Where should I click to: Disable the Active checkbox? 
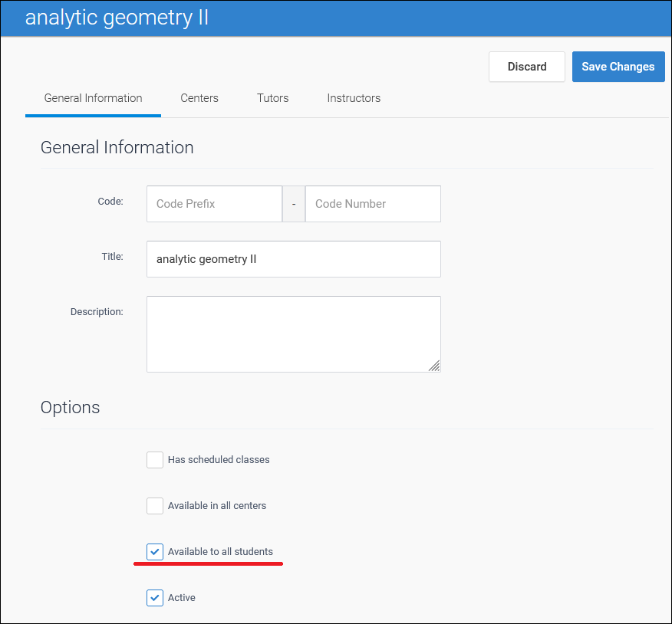[155, 598]
